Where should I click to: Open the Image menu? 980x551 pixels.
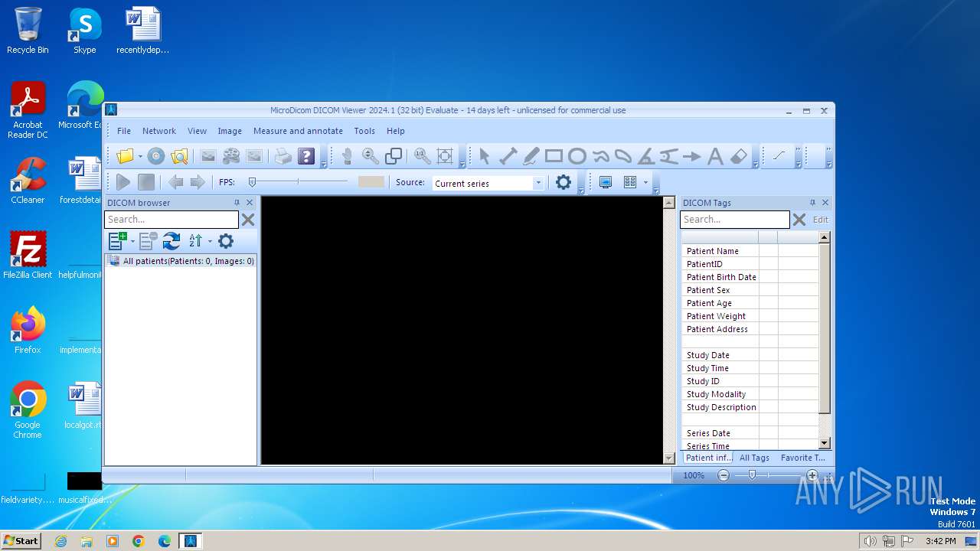pyautogui.click(x=230, y=131)
